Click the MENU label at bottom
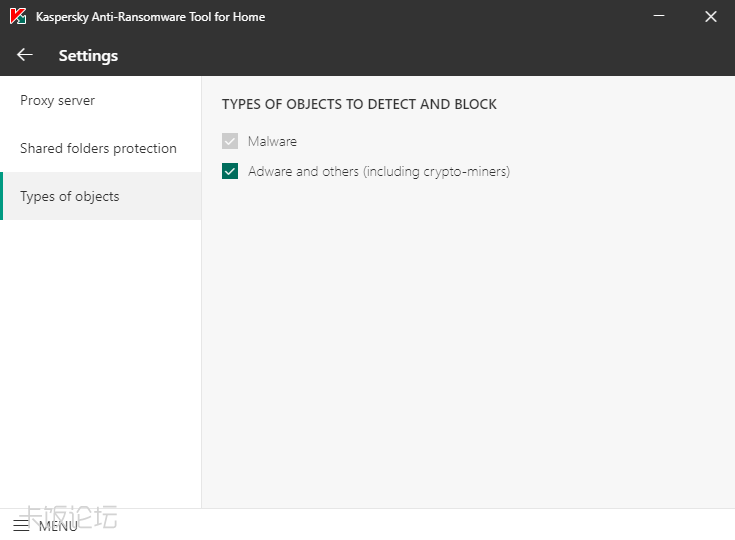 [58, 526]
